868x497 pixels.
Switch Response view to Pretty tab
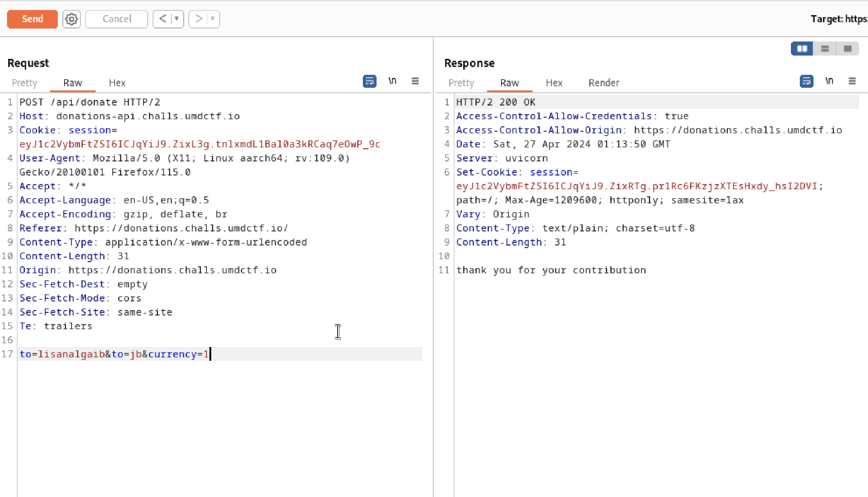click(x=461, y=83)
